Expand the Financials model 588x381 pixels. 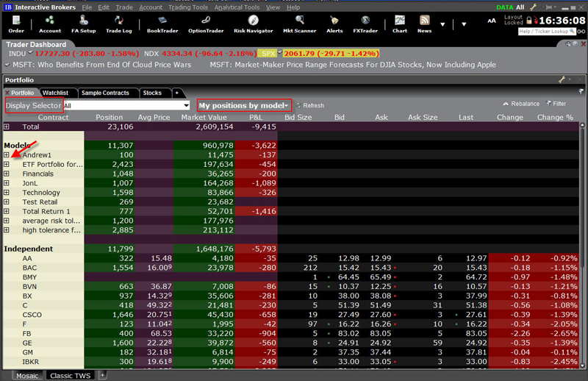(x=7, y=174)
